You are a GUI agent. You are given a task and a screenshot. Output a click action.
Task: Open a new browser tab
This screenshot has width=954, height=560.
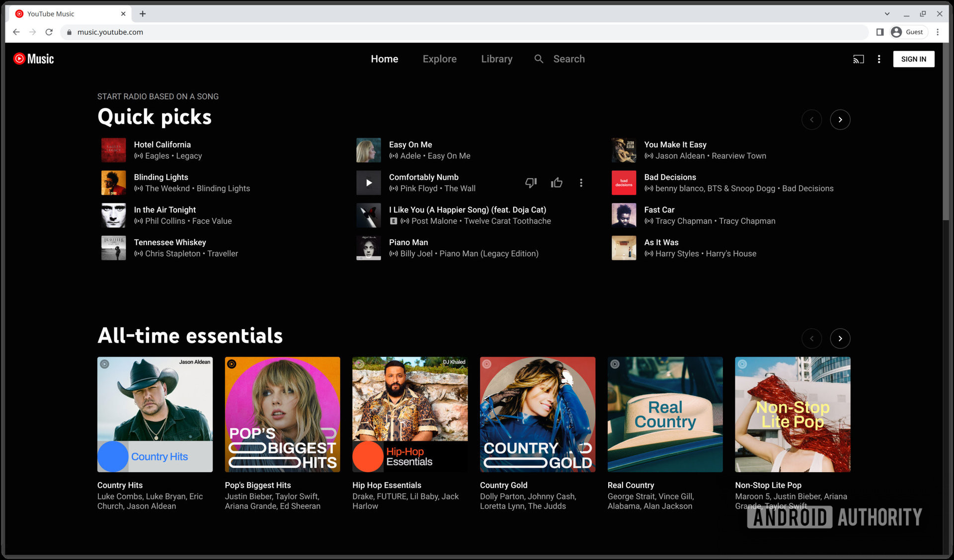[x=143, y=14]
